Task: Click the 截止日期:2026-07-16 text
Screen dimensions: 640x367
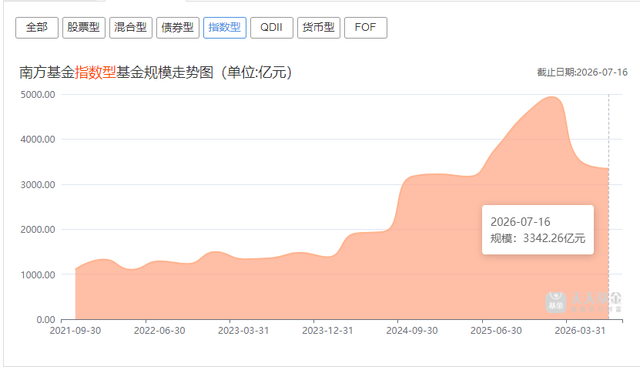Action: click(x=582, y=72)
